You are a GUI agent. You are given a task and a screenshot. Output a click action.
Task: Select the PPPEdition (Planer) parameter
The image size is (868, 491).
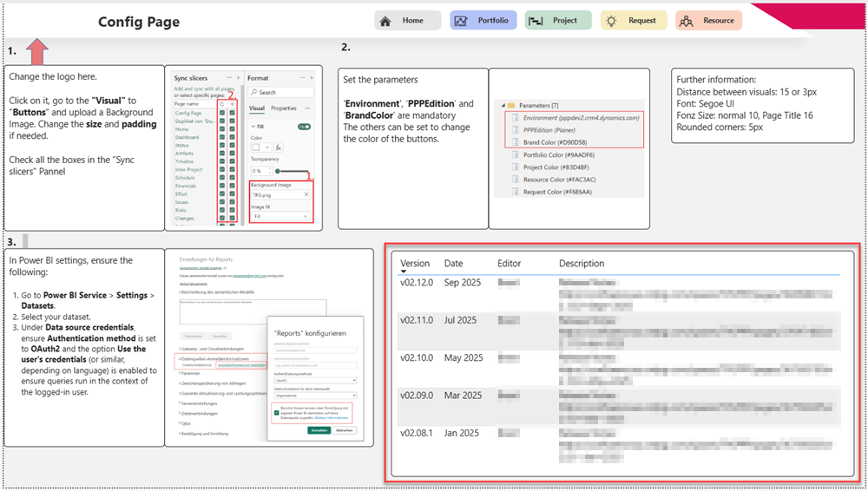coord(549,130)
